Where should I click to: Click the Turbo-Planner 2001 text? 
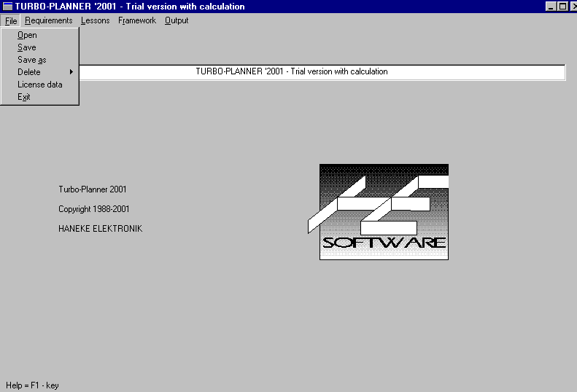pos(93,189)
